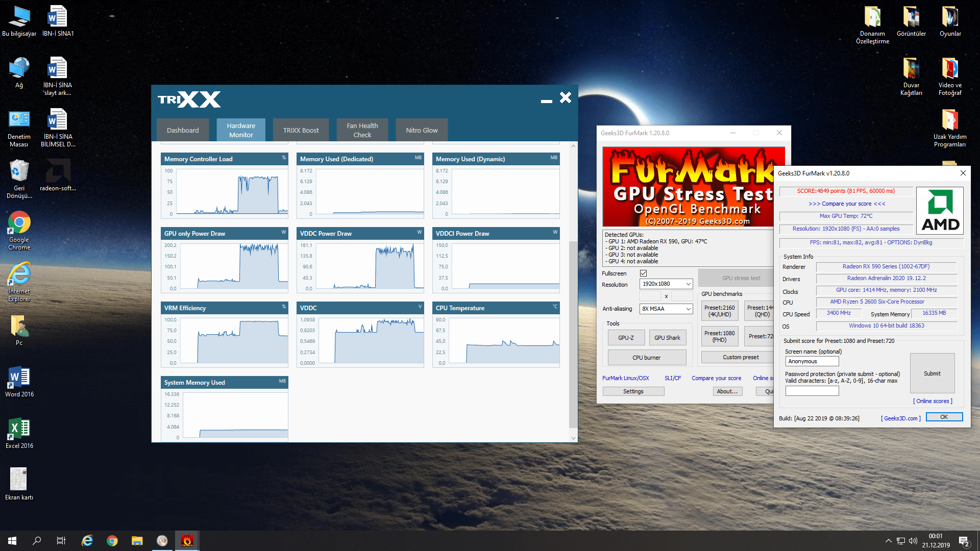Toggle the Fullscreen checkbox in FurMark
980x551 pixels.
click(x=643, y=273)
